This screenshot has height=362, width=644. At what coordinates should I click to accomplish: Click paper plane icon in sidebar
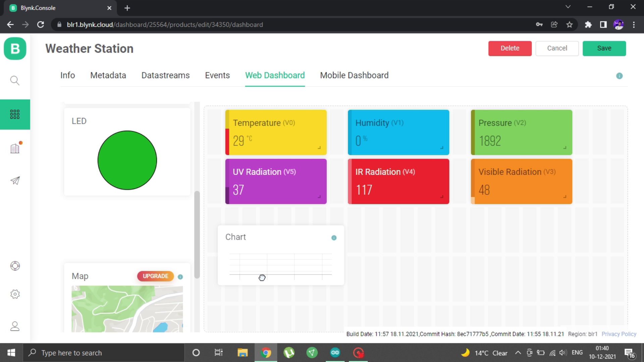pyautogui.click(x=15, y=181)
